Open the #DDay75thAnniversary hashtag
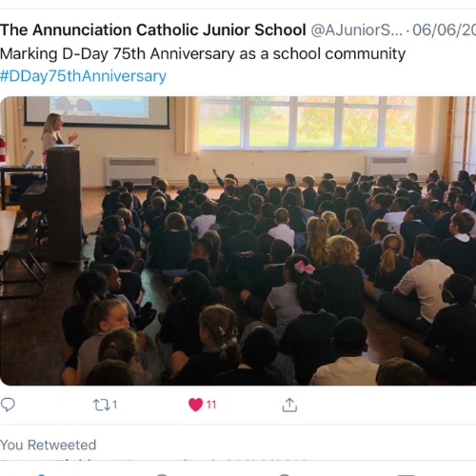 83,76
